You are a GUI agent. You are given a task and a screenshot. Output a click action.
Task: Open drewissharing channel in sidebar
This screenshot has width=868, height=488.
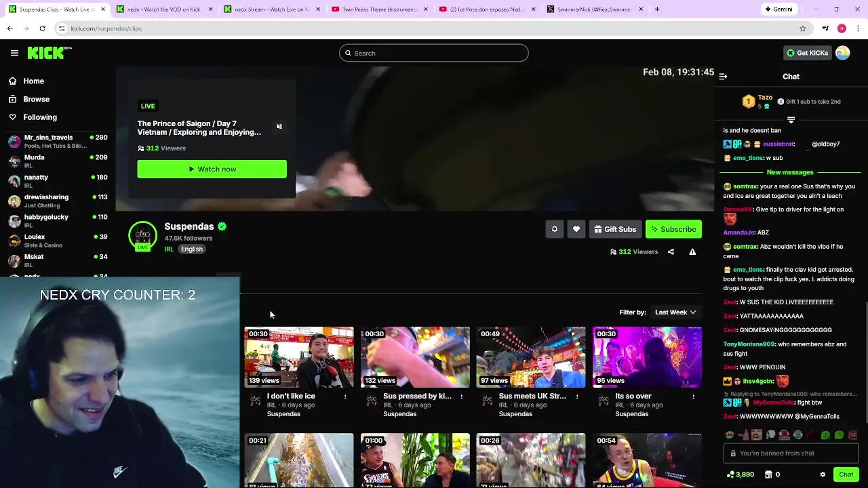coord(58,201)
